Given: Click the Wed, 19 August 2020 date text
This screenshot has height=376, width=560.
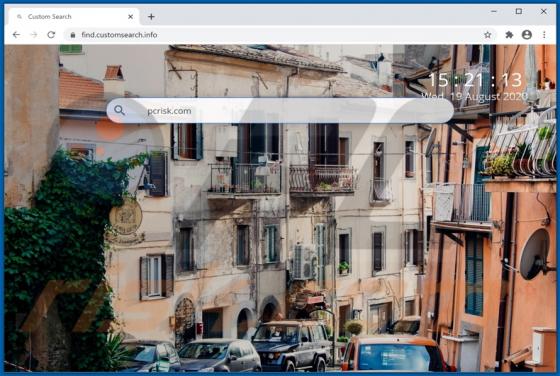Looking at the screenshot, I should (475, 96).
